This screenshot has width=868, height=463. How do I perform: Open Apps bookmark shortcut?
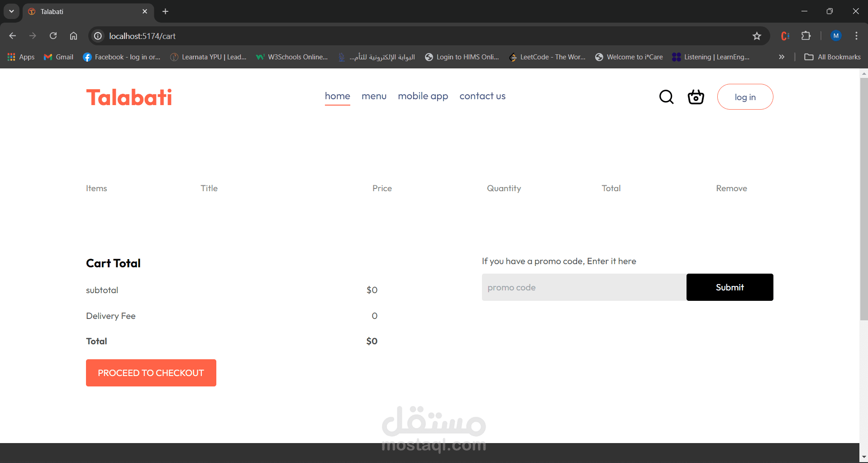21,57
